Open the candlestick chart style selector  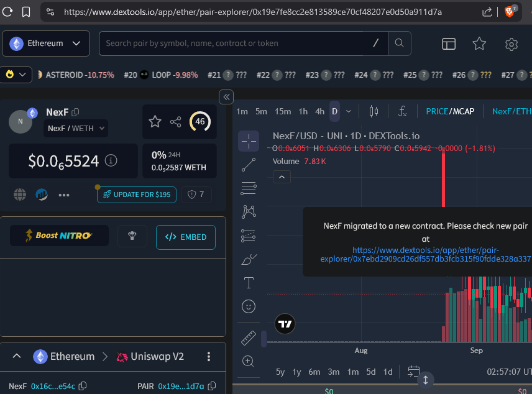click(x=374, y=111)
